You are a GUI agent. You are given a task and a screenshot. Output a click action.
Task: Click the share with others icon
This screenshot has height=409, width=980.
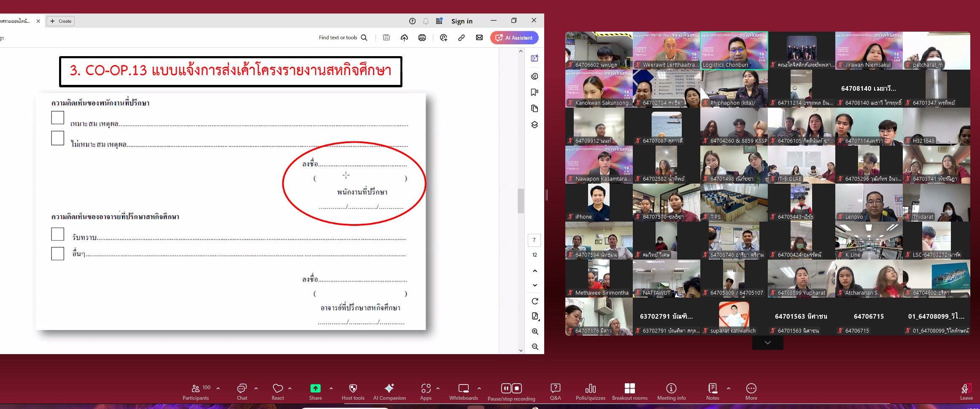(443, 38)
